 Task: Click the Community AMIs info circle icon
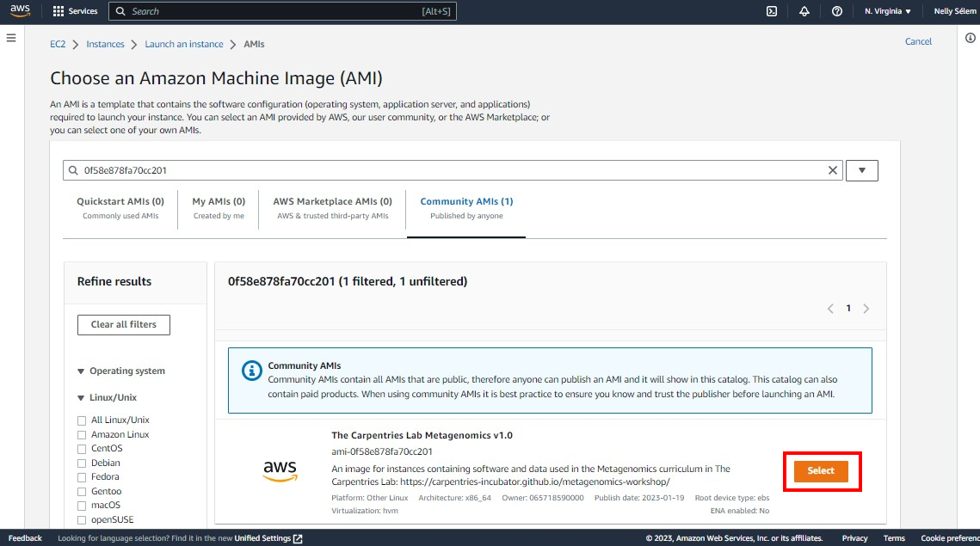pos(250,371)
